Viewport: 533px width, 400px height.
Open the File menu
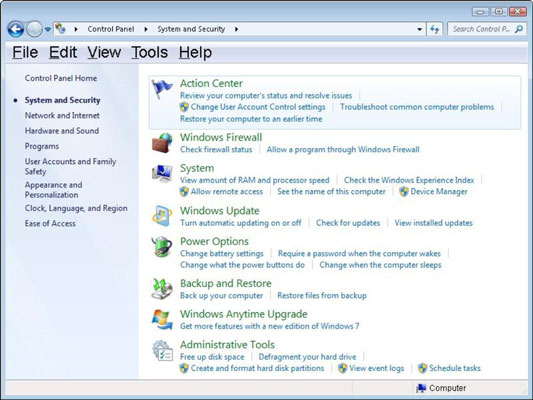point(25,53)
